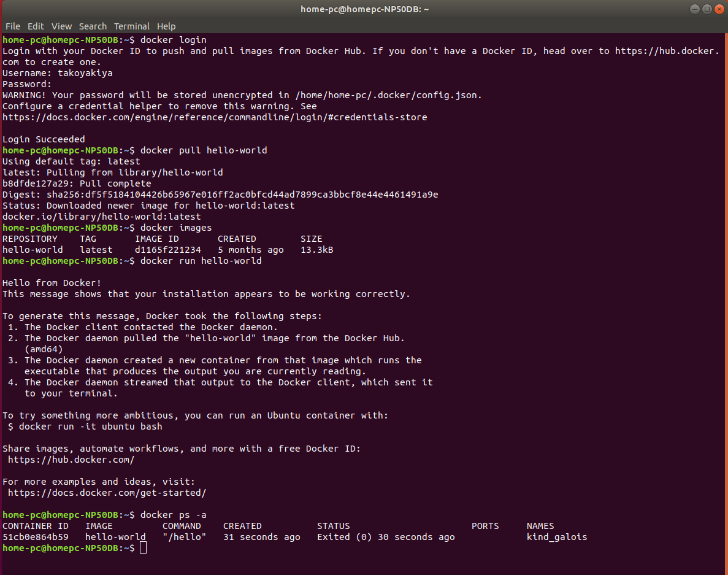Viewport: 728px width, 575px height.
Task: Open the Terminal menu
Action: pos(131,26)
